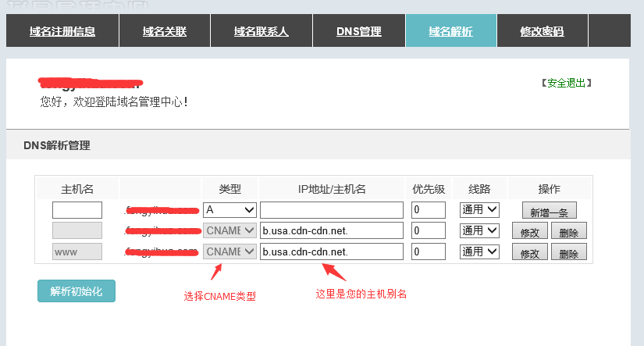This screenshot has width=644, height=346.
Task: Click the empty hostname field in new record row
Action: click(77, 210)
